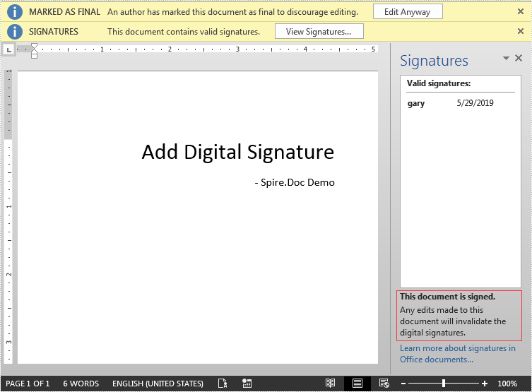
Task: Click the MARKED AS FINAL label
Action: click(x=64, y=12)
